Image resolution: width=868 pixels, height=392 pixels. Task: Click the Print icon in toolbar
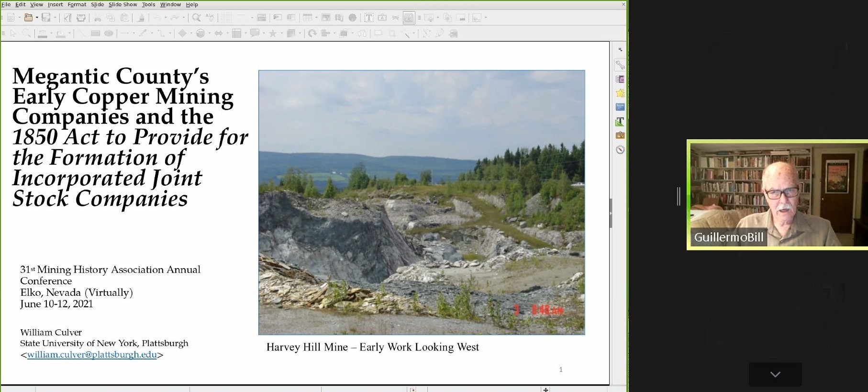pyautogui.click(x=81, y=18)
